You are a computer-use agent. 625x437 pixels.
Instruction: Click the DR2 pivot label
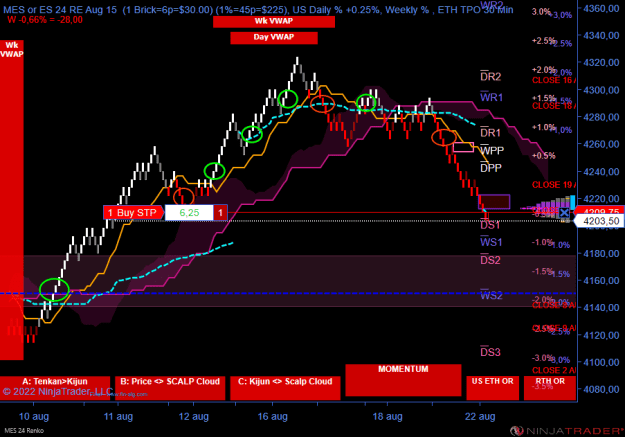[490, 76]
